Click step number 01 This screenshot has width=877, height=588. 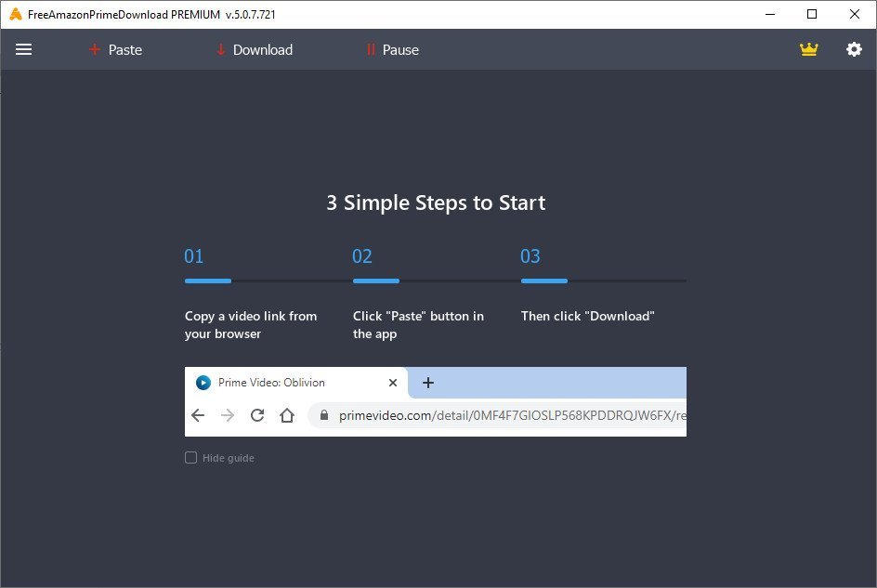(194, 256)
